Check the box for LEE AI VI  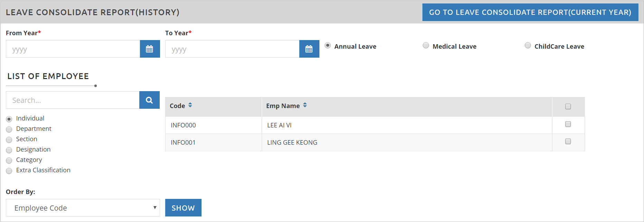pos(568,124)
